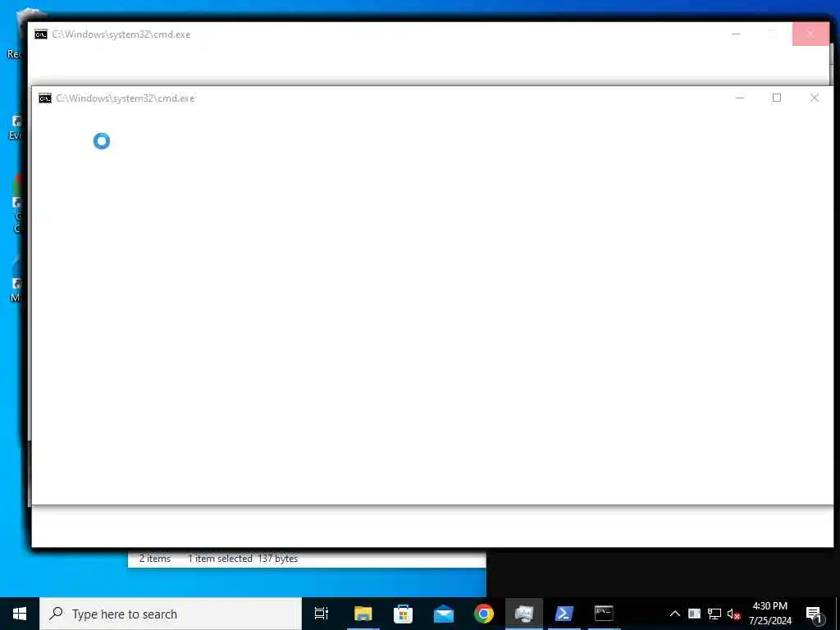This screenshot has width=840, height=630.
Task: Click the back cmd.exe title bar text
Action: pyautogui.click(x=121, y=34)
